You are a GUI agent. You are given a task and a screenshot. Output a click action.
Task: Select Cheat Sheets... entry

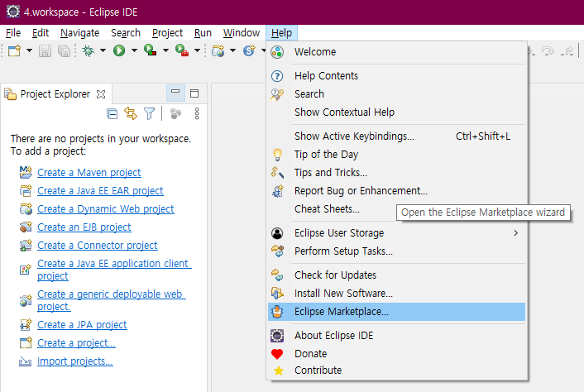point(327,209)
